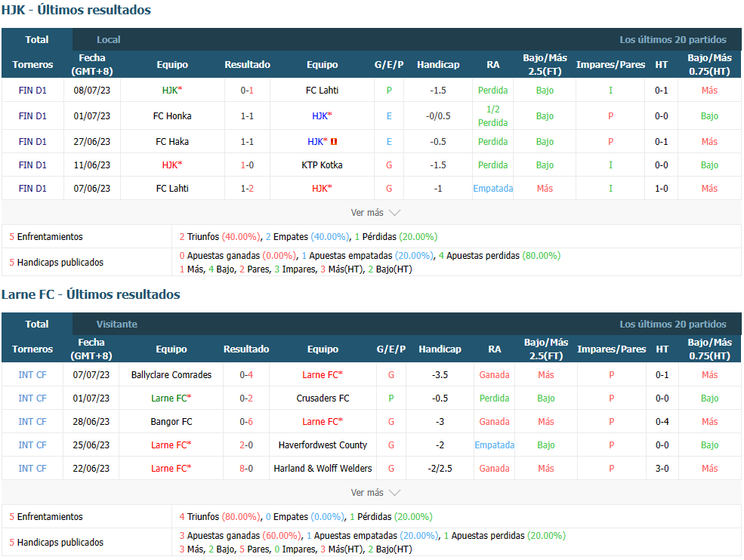The width and height of the screenshot is (744, 560).
Task: Open the 1-1 result of FC Honka vs HJK
Action: pyautogui.click(x=247, y=116)
